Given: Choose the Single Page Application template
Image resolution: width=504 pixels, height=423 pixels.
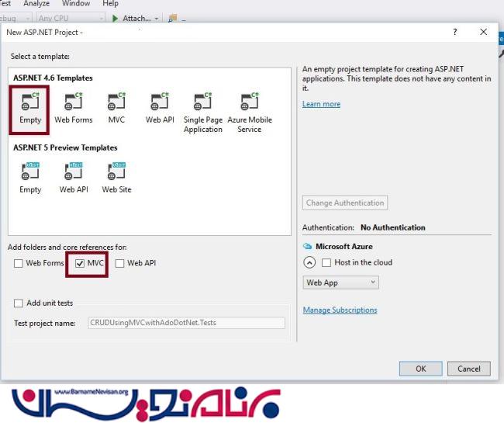Looking at the screenshot, I should 203,113.
